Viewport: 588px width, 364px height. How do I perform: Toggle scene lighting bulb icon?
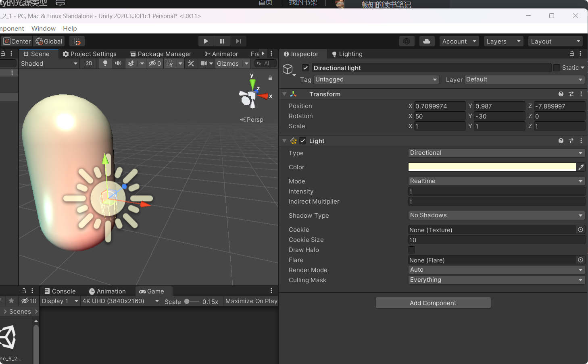tap(105, 63)
